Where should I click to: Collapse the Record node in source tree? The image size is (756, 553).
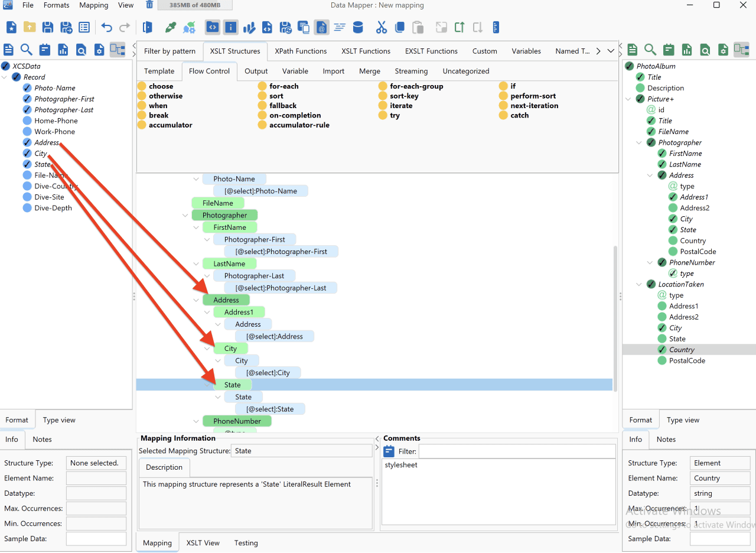[x=5, y=77]
